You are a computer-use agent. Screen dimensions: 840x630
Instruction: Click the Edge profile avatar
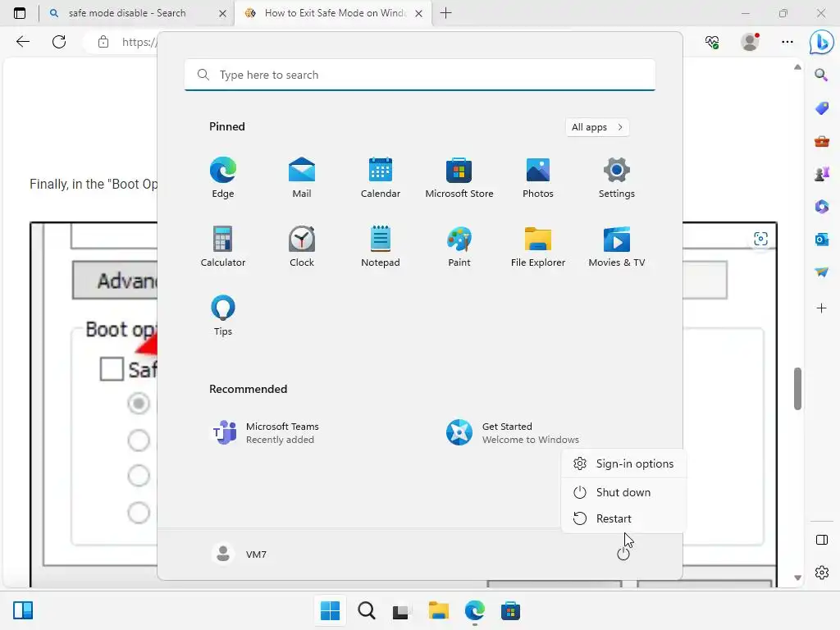[x=750, y=42]
